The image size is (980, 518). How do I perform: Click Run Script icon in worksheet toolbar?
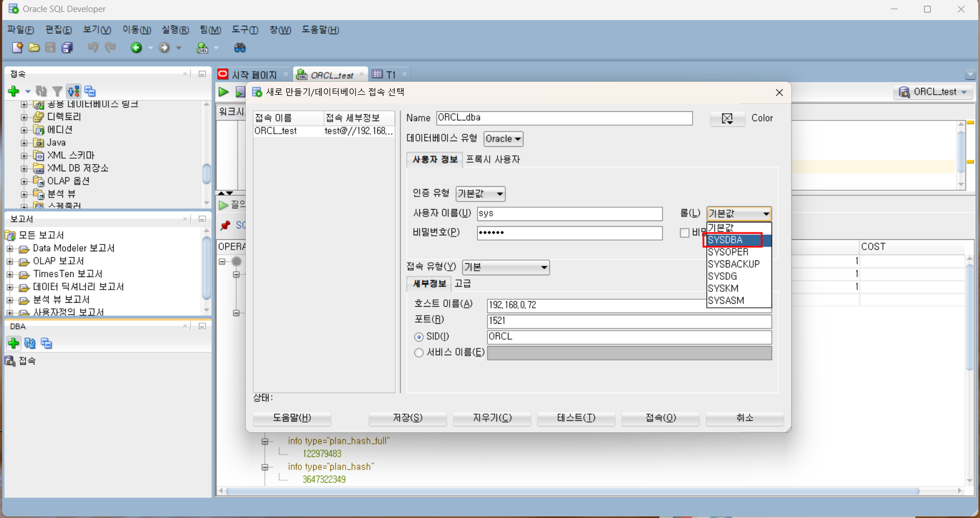tap(240, 92)
